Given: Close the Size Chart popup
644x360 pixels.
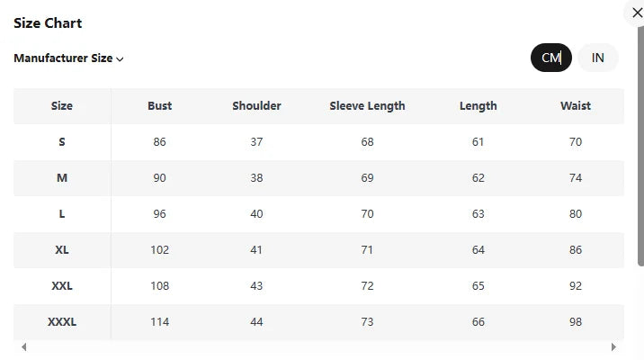Looking at the screenshot, I should coord(637,13).
